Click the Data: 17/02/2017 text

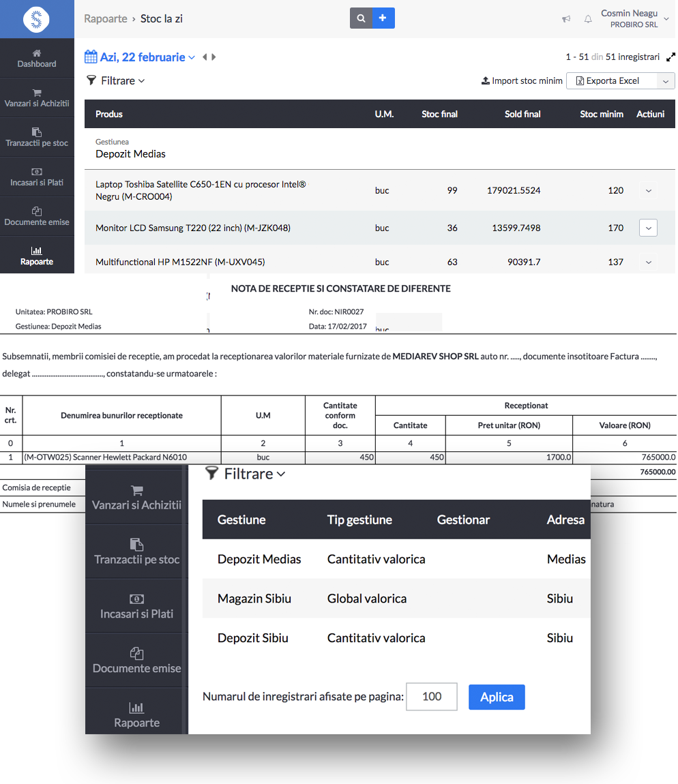(x=338, y=327)
